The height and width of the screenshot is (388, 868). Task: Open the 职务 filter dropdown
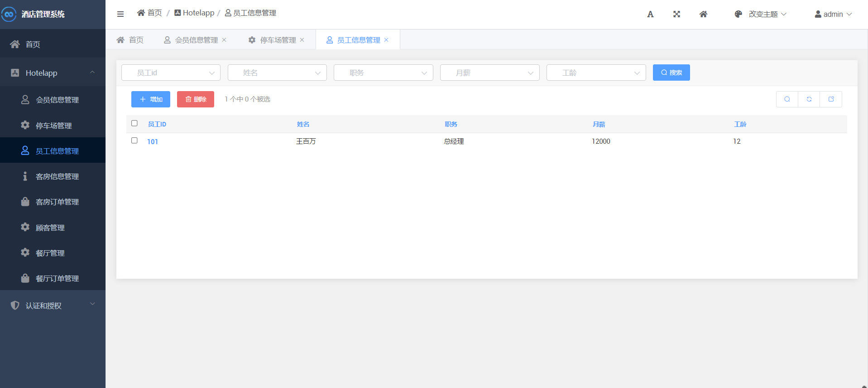tap(384, 73)
